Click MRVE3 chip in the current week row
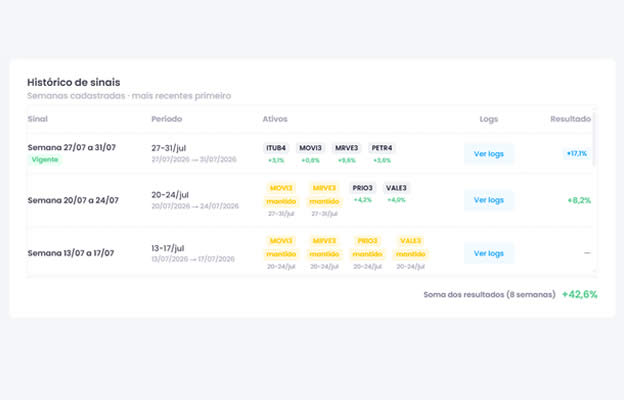This screenshot has width=624, height=400. [346, 148]
